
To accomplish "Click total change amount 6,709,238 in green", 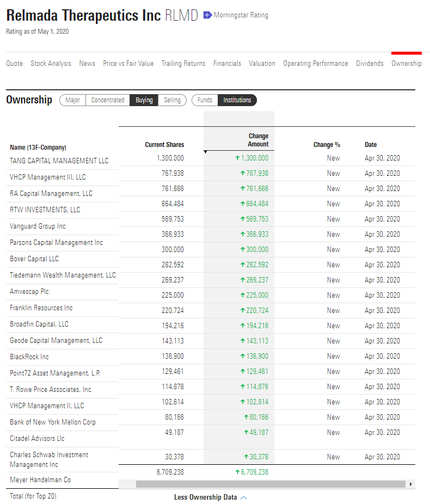I will (x=255, y=472).
